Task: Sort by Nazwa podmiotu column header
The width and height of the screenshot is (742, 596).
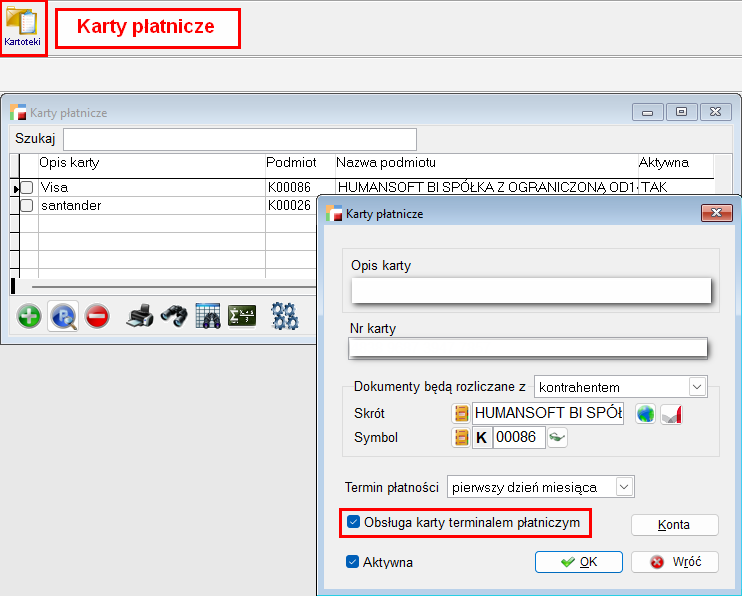Action: tap(486, 163)
